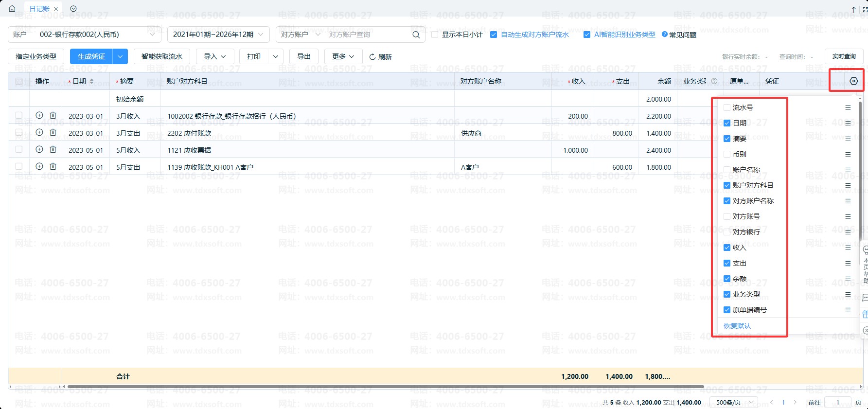Click the 智能获取流水 button
The image size is (868, 409).
162,56
